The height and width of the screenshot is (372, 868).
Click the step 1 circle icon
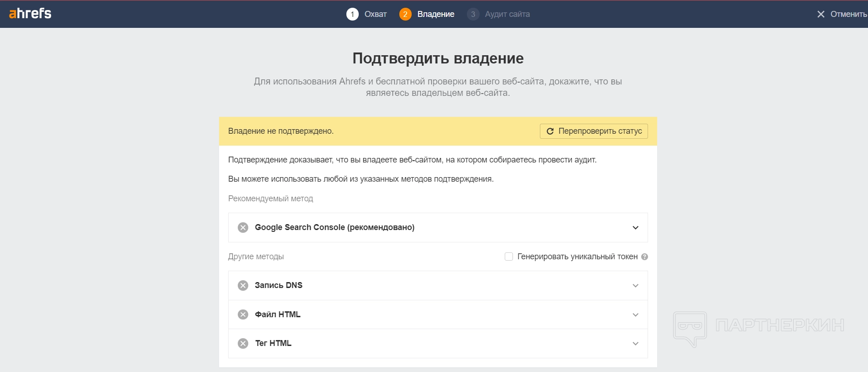pos(352,14)
